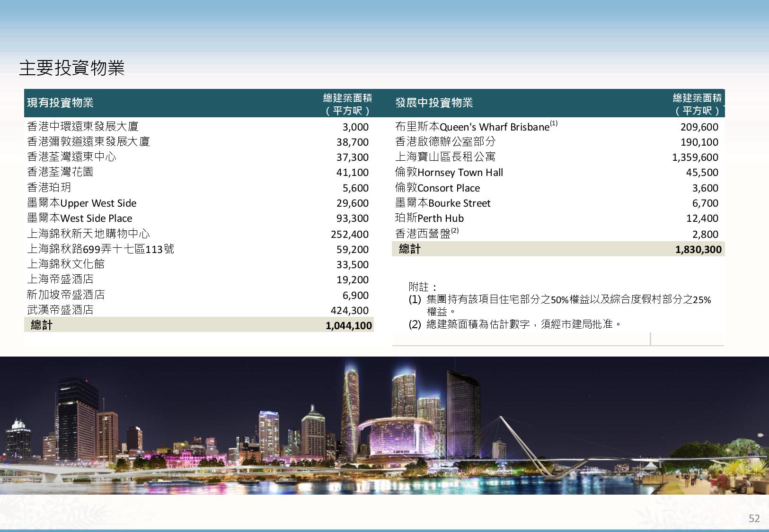The image size is (769, 532).
Task: Select row 香港彌敦道遠東發展大廈
Action: pyautogui.click(x=199, y=141)
